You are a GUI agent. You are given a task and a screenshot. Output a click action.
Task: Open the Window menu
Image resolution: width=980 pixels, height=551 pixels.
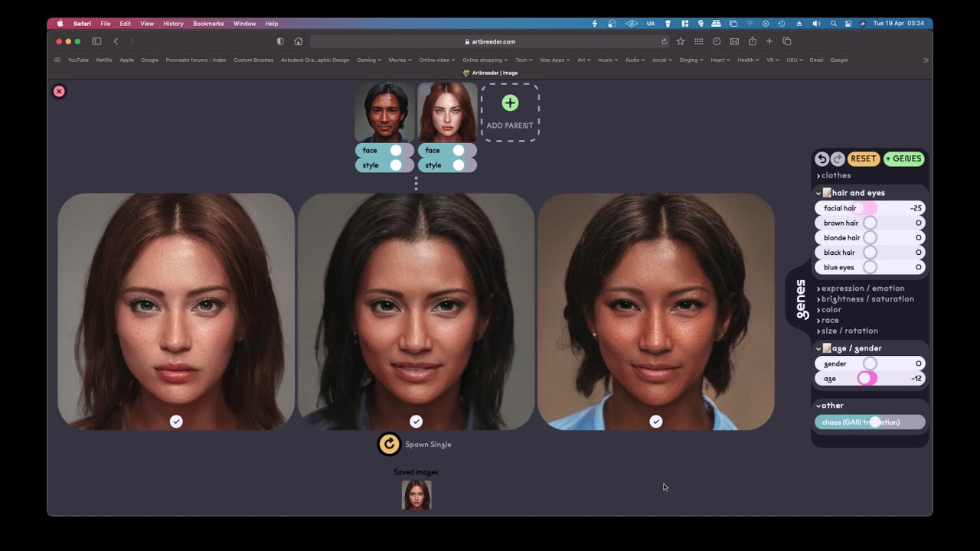pyautogui.click(x=244, y=24)
